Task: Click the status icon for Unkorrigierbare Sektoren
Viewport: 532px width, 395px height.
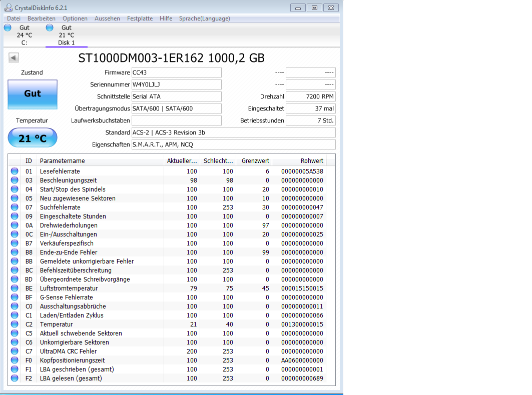Action: point(15,342)
